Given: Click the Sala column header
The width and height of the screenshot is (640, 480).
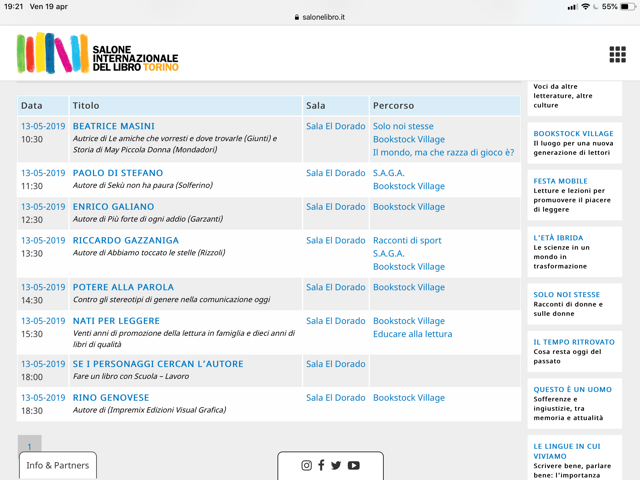Looking at the screenshot, I should click(336, 106).
